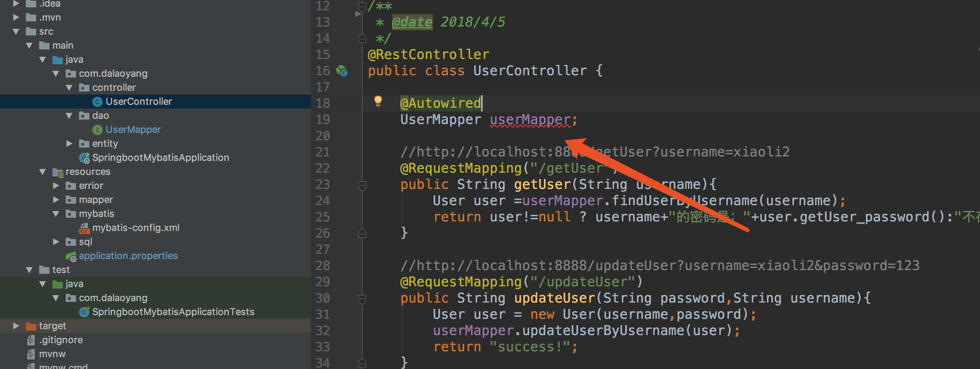Image resolution: width=980 pixels, height=369 pixels.
Task: Collapse the getUser method fold marker
Action: pyautogui.click(x=362, y=185)
